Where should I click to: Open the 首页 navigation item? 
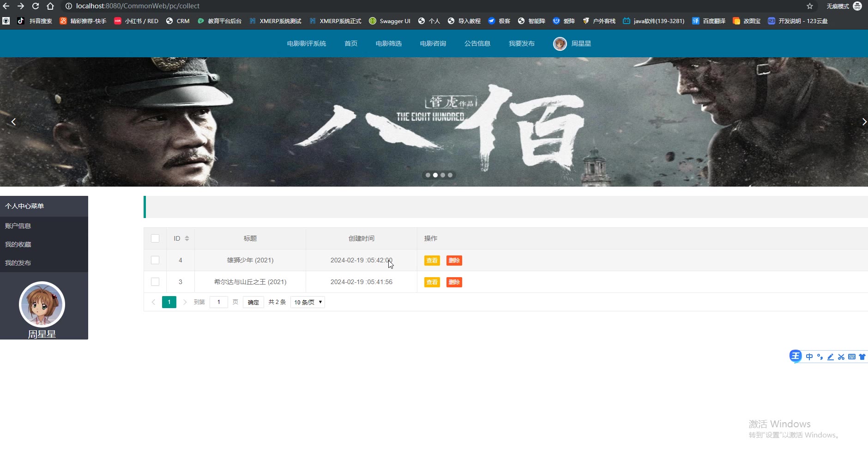[351, 43]
